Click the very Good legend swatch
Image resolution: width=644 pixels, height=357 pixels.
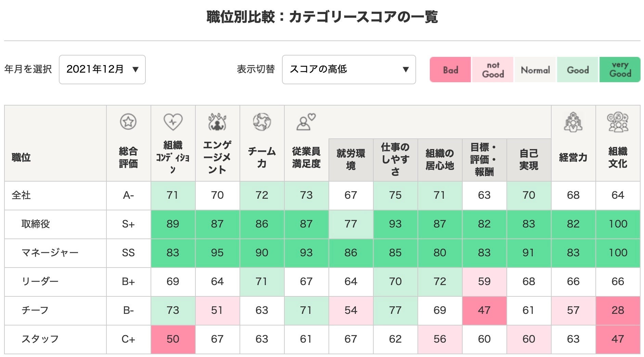point(620,70)
